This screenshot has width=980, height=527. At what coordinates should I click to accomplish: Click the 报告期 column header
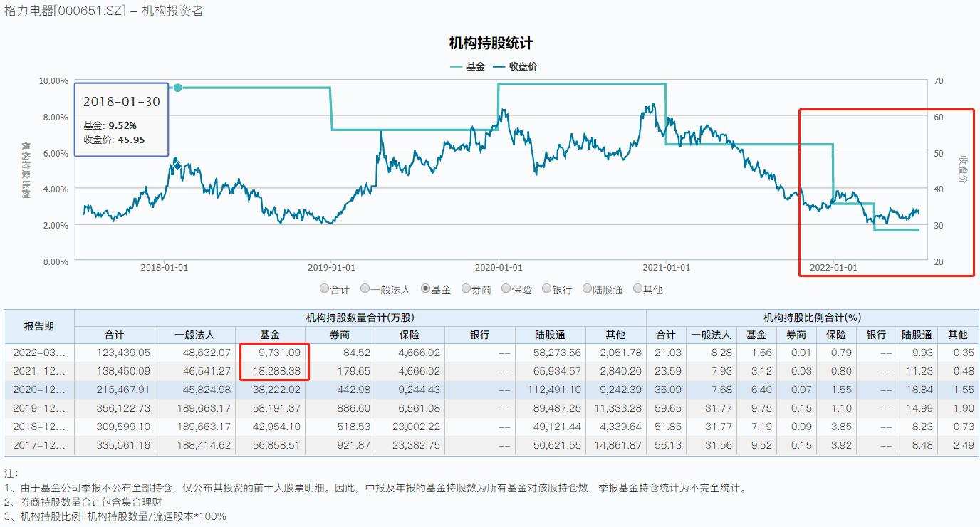(39, 326)
